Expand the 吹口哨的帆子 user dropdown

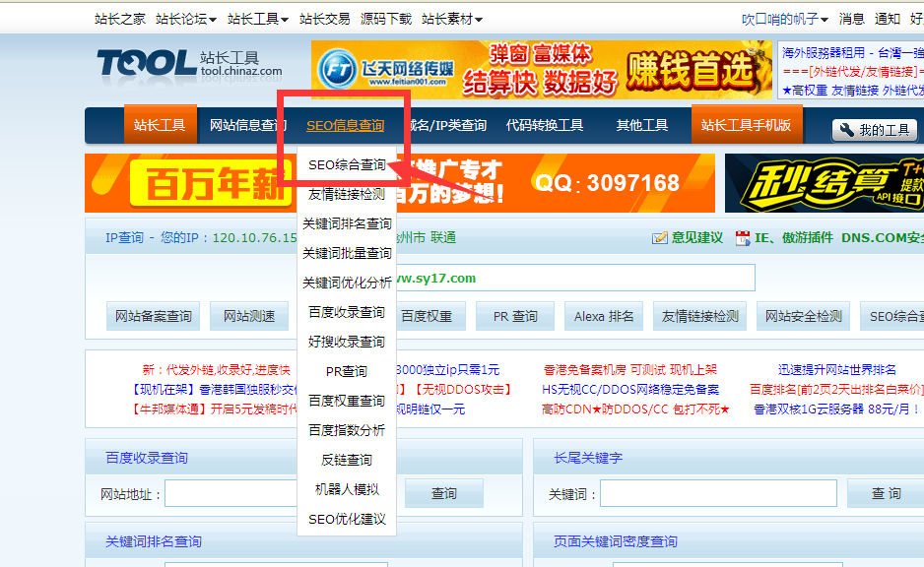point(785,19)
